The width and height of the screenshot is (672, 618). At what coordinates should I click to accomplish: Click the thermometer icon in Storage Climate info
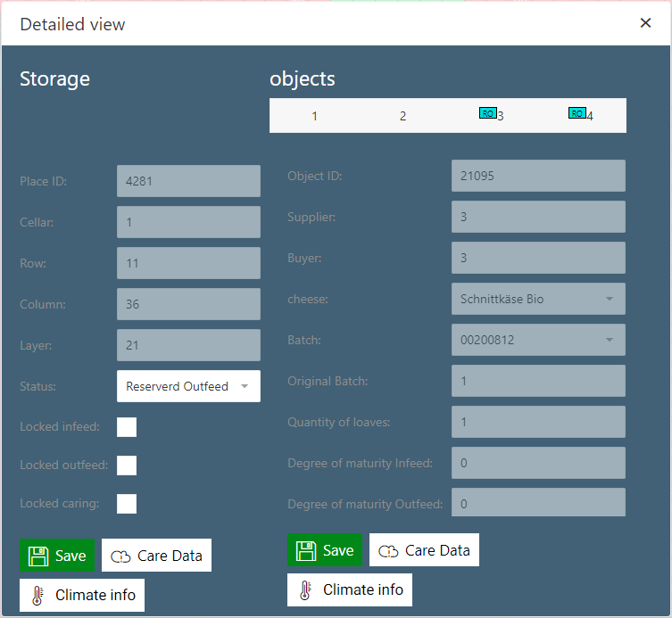37,595
